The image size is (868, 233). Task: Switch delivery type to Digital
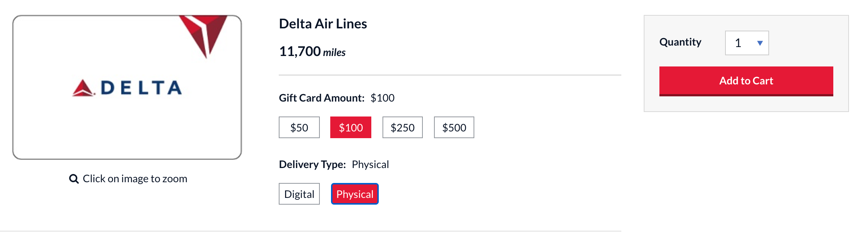pyautogui.click(x=299, y=194)
